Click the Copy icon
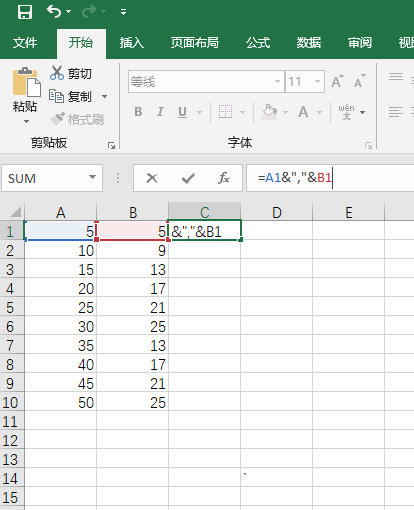414x510 pixels. tap(56, 96)
